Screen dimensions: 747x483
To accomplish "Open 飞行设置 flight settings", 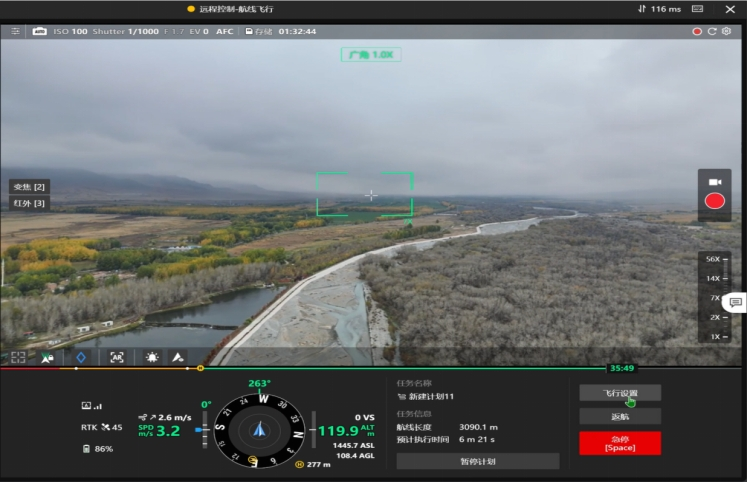I will (619, 393).
